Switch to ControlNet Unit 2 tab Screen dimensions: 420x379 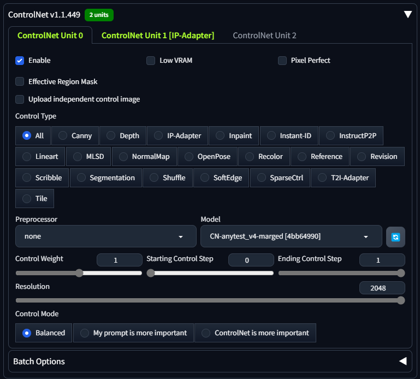coord(264,35)
